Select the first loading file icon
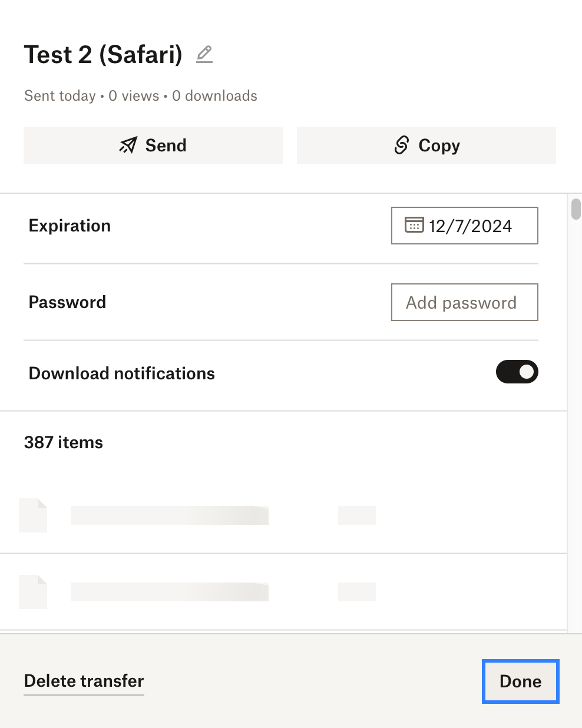Screen dimensions: 582x728 pyautogui.click(x=33, y=515)
